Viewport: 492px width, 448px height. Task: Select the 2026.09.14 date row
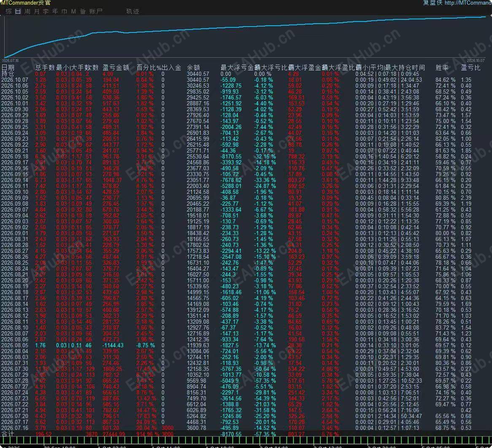point(15,180)
